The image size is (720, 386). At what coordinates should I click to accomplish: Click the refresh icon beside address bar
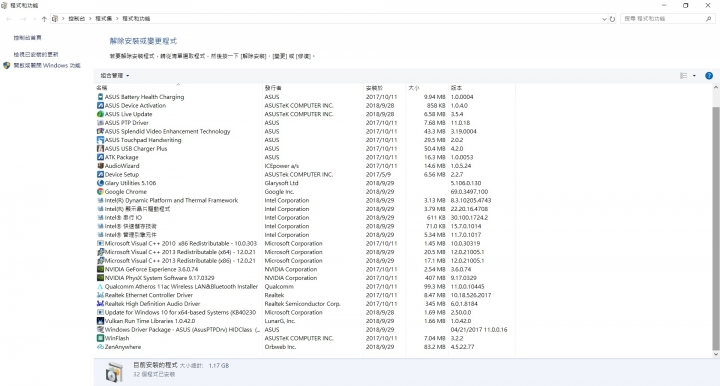(613, 19)
